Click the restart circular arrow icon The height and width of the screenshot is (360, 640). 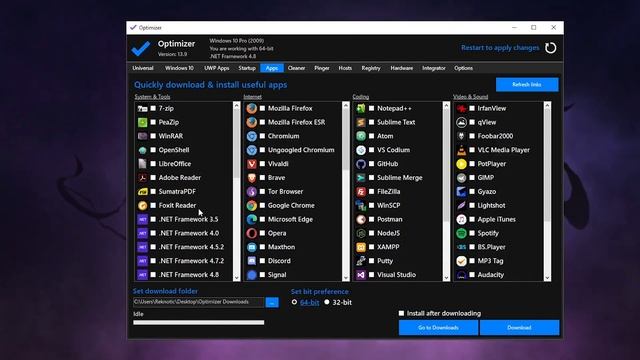pos(551,48)
